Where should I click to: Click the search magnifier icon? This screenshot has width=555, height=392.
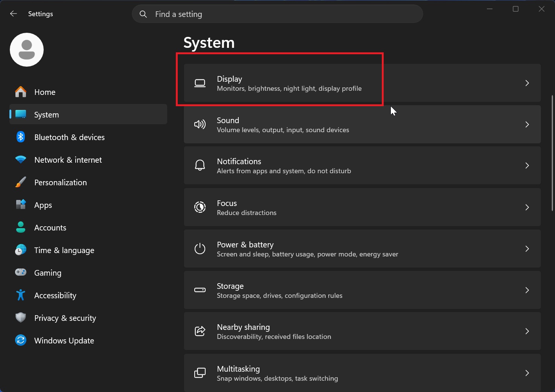[x=143, y=14]
